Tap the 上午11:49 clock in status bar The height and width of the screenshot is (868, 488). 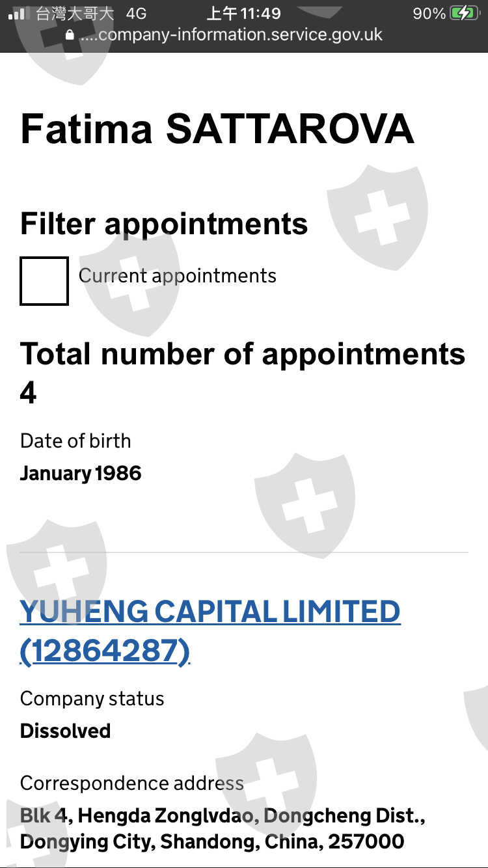click(243, 14)
